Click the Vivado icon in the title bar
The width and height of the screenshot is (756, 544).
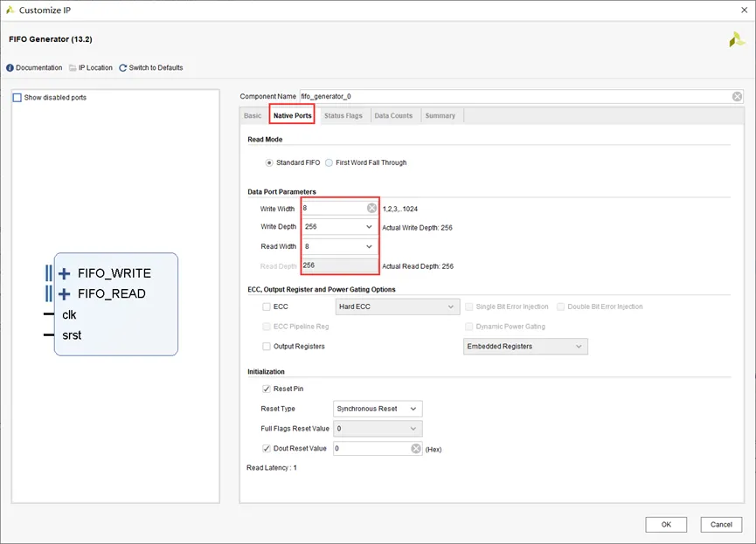click(10, 10)
